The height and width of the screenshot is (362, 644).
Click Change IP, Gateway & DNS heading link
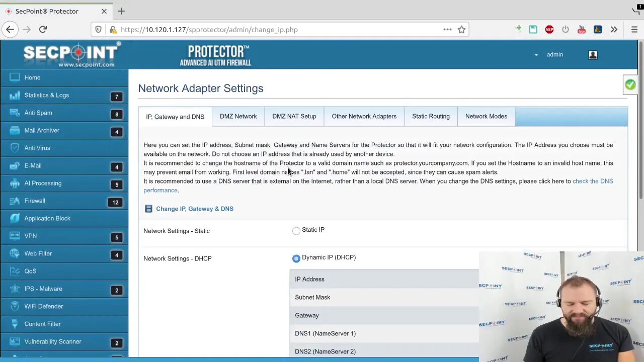point(195,209)
